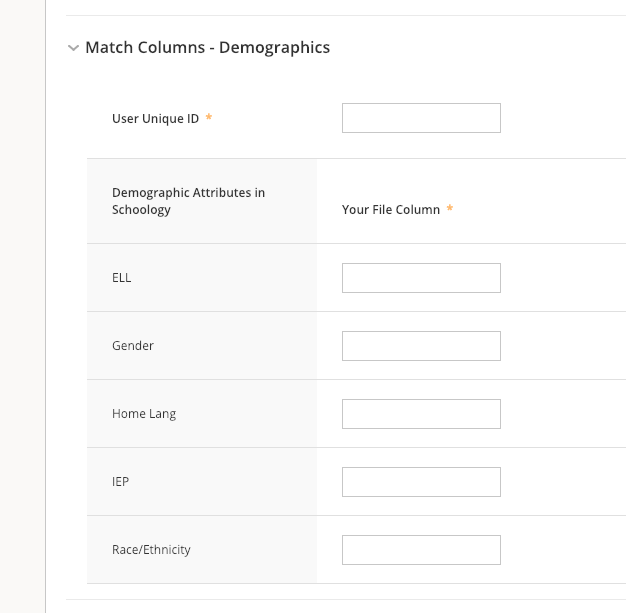Click the ELL file column field
Image resolution: width=626 pixels, height=613 pixels.
[421, 278]
